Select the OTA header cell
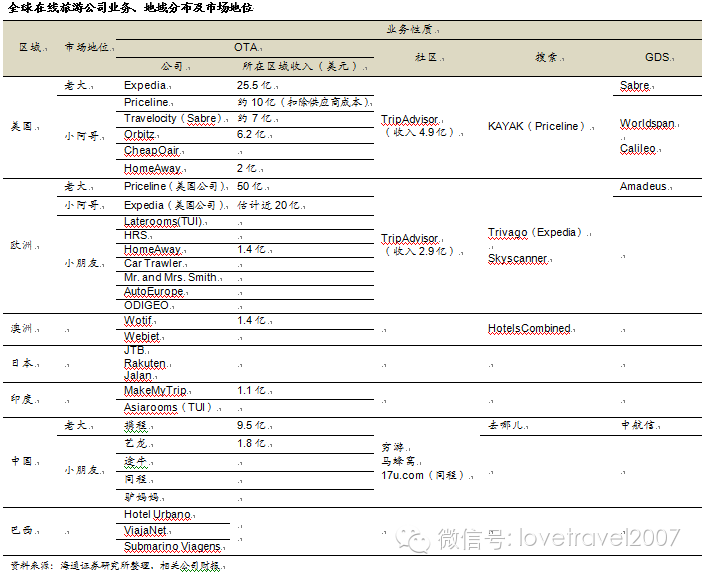 click(246, 47)
